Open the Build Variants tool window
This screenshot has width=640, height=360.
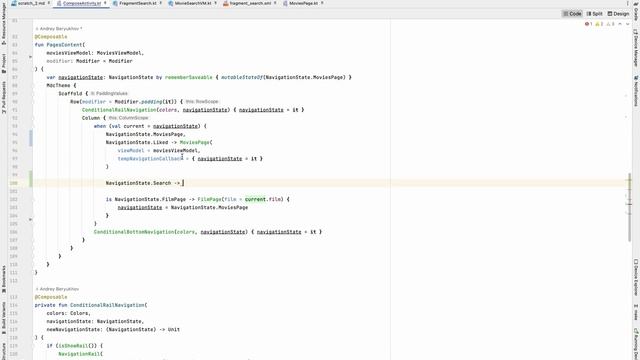coord(4,317)
